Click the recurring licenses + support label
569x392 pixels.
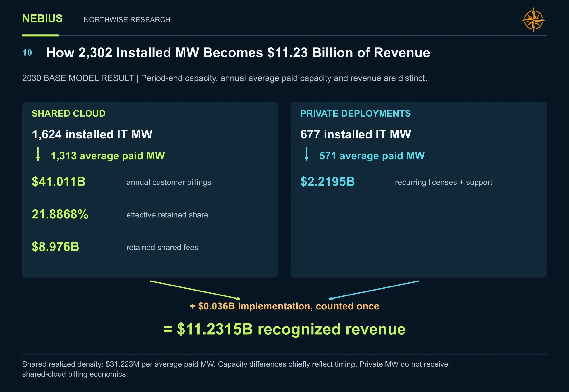coord(444,182)
